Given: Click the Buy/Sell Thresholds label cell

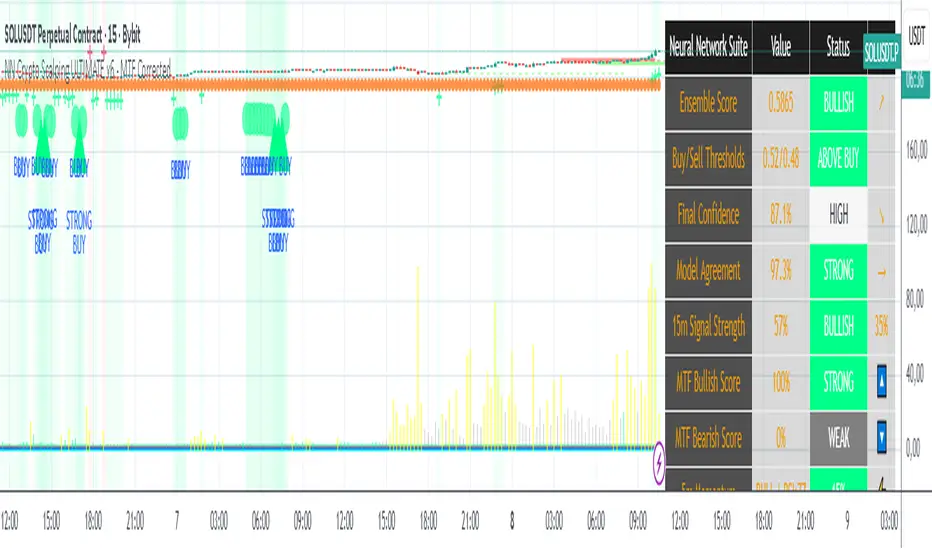Looking at the screenshot, I should point(709,159).
